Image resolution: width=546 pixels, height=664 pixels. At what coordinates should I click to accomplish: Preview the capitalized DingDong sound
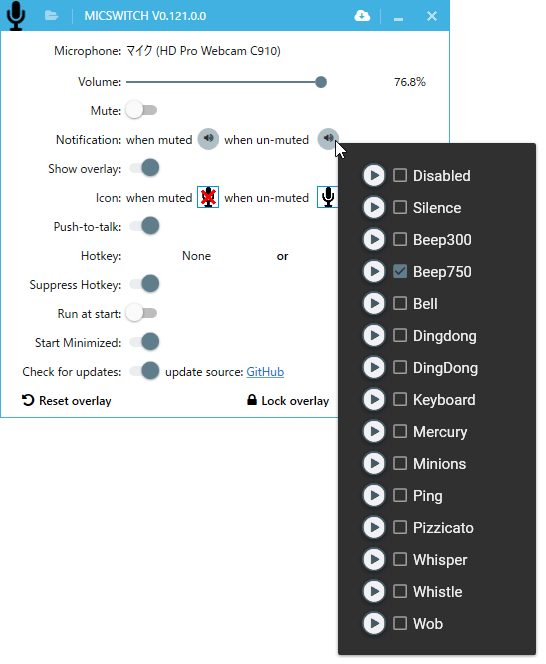[x=374, y=367]
